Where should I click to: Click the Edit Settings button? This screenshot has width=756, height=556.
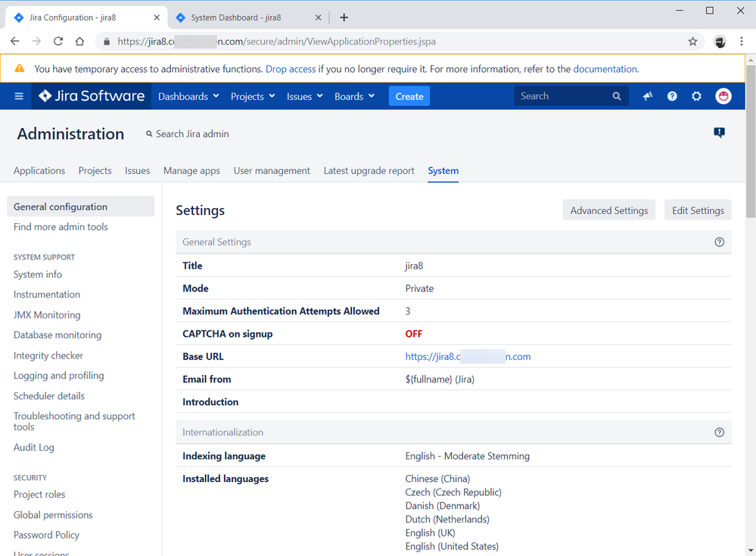click(x=698, y=210)
